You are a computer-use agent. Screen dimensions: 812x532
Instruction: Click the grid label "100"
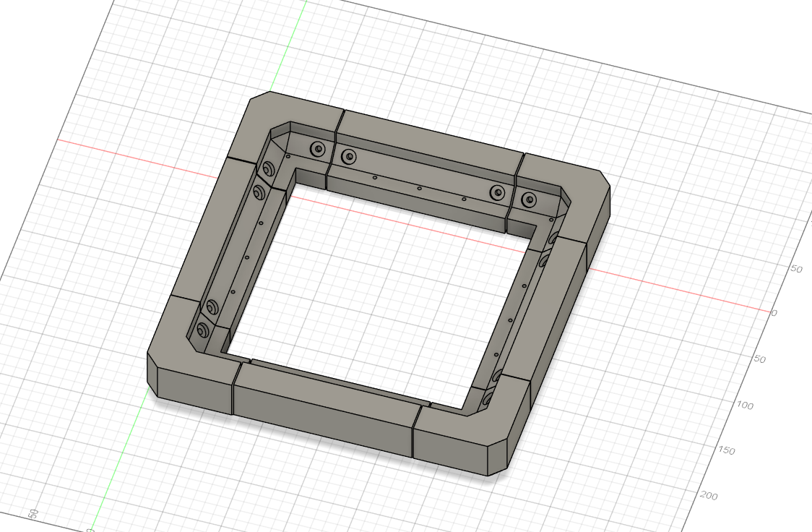point(745,406)
